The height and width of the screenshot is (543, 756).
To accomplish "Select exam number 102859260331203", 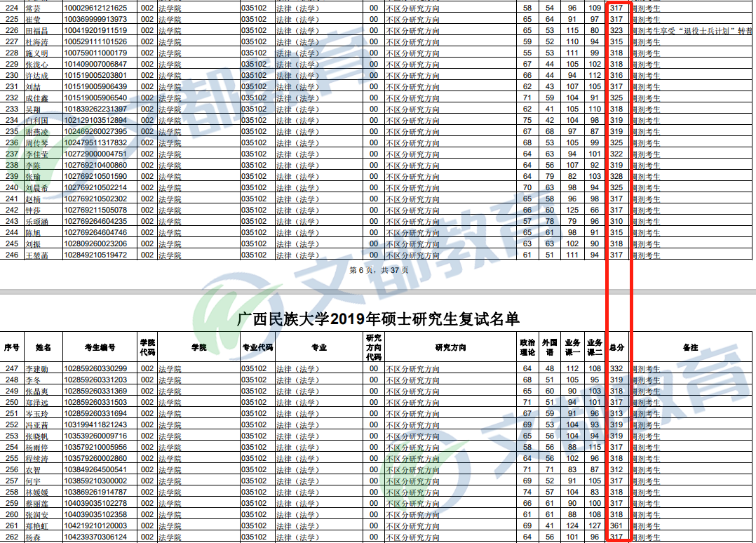I will (95, 380).
